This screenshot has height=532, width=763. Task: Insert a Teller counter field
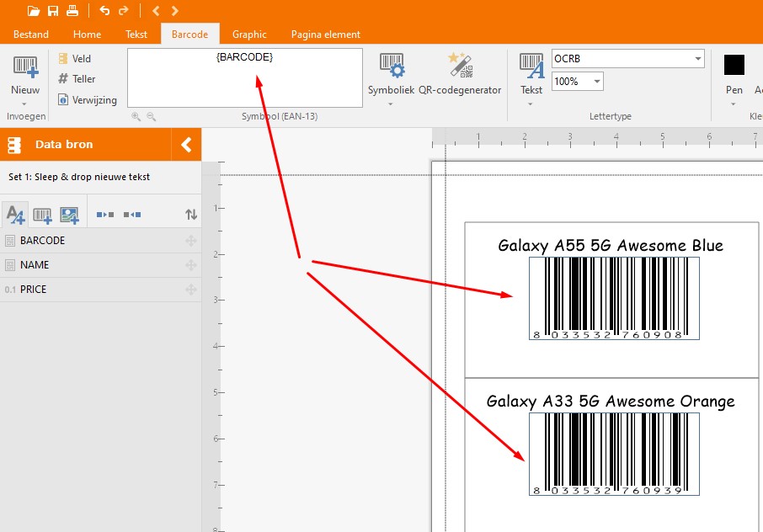[x=76, y=79]
